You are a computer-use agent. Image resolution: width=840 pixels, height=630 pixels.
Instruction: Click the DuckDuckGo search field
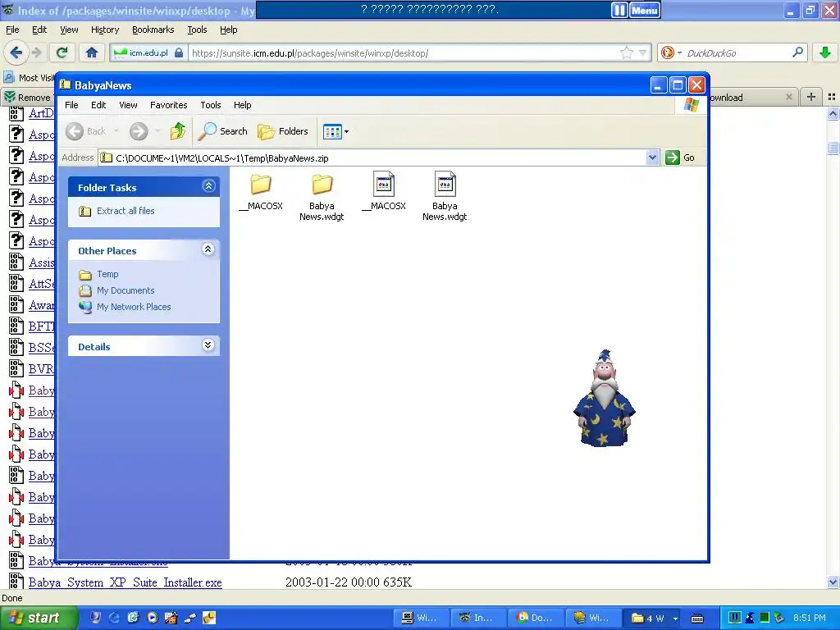(x=737, y=53)
